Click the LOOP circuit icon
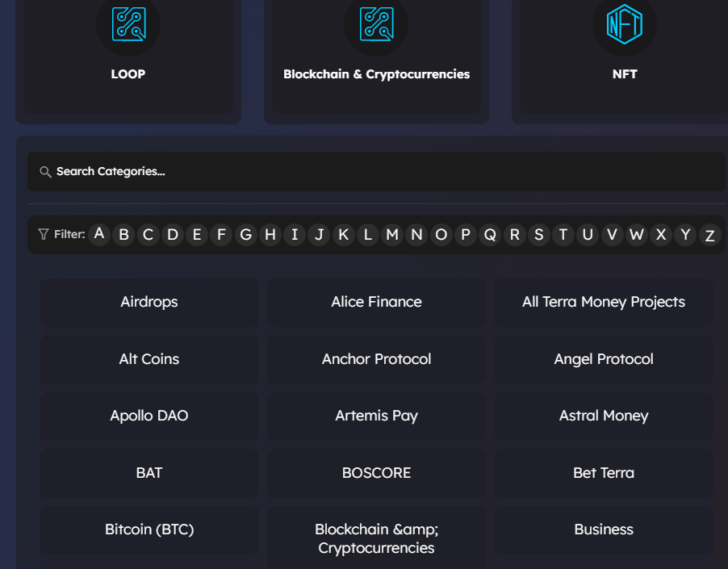 coord(128,24)
